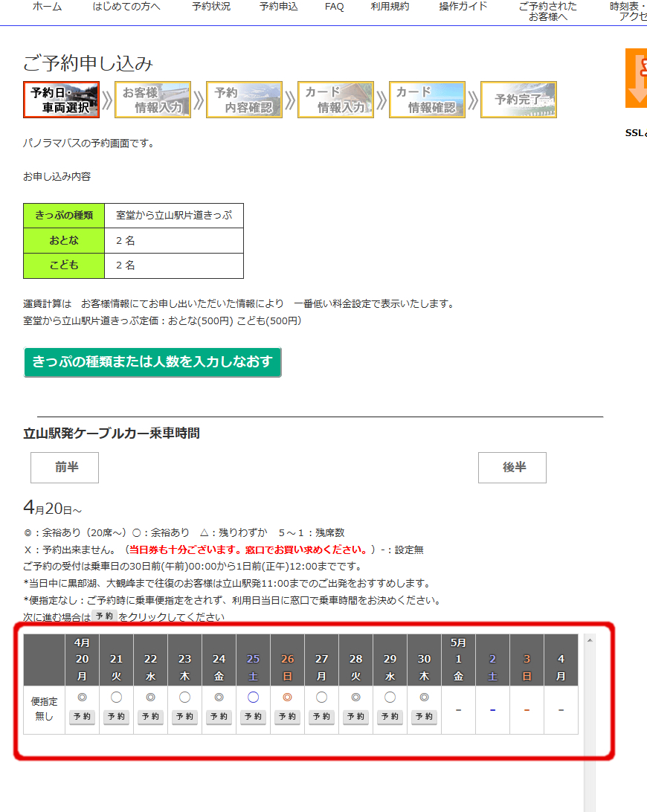Reserve the 30 木 date
The width and height of the screenshot is (647, 812).
tap(424, 717)
